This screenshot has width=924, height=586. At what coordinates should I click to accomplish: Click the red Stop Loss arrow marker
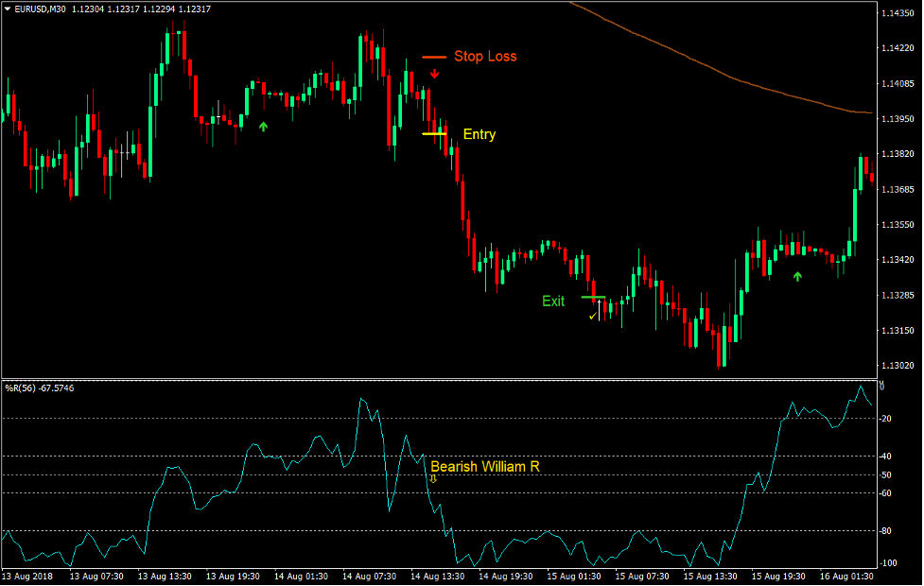[434, 74]
